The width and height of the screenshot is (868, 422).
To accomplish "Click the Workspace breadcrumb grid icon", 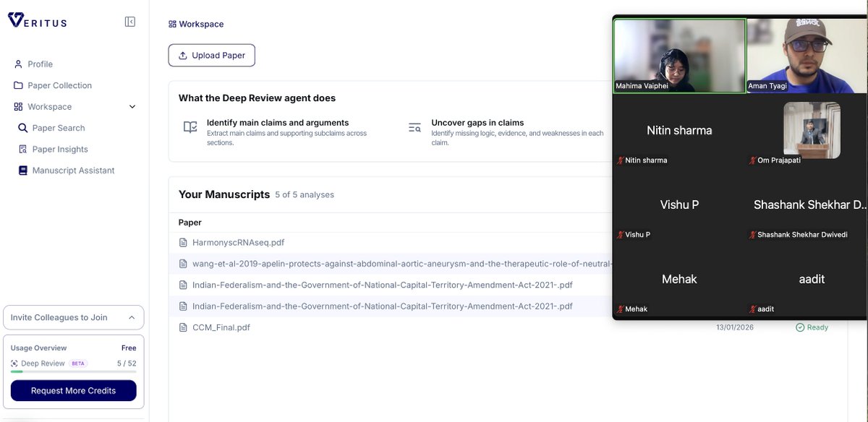I will 172,24.
